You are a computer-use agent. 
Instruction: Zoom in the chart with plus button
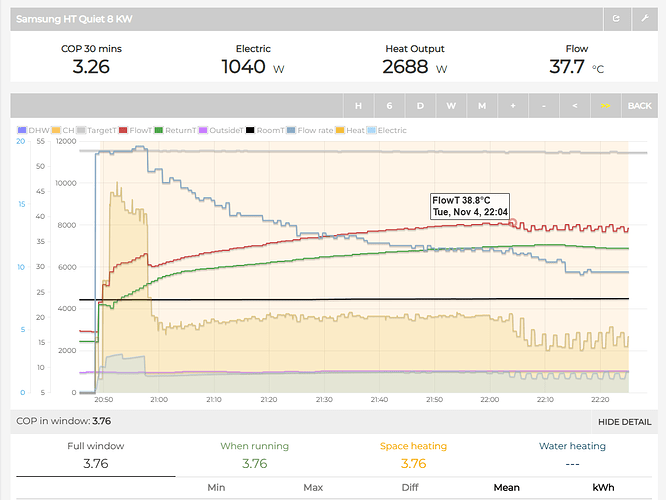point(512,105)
